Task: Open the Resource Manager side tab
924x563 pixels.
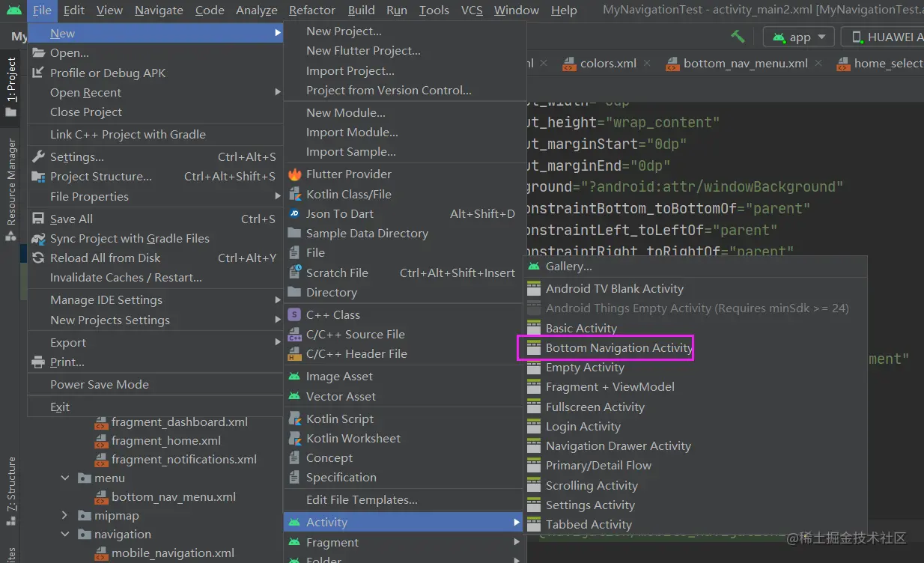Action: (x=10, y=190)
